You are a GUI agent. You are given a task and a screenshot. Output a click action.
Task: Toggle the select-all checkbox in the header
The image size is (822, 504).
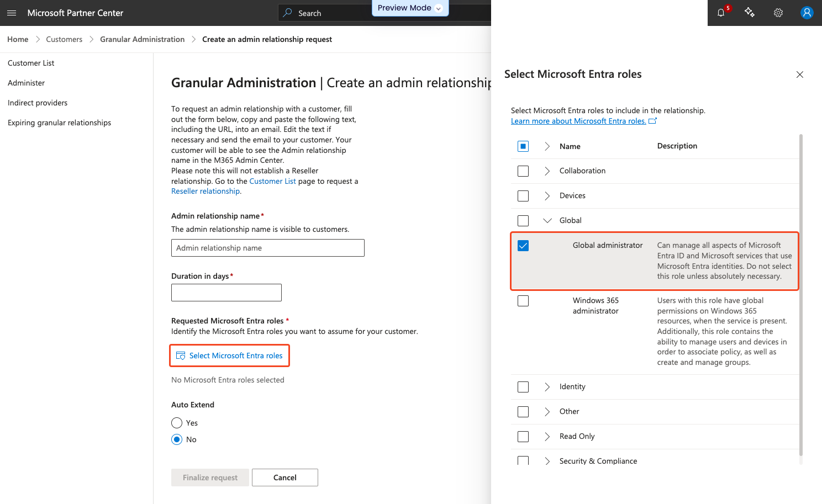point(523,146)
